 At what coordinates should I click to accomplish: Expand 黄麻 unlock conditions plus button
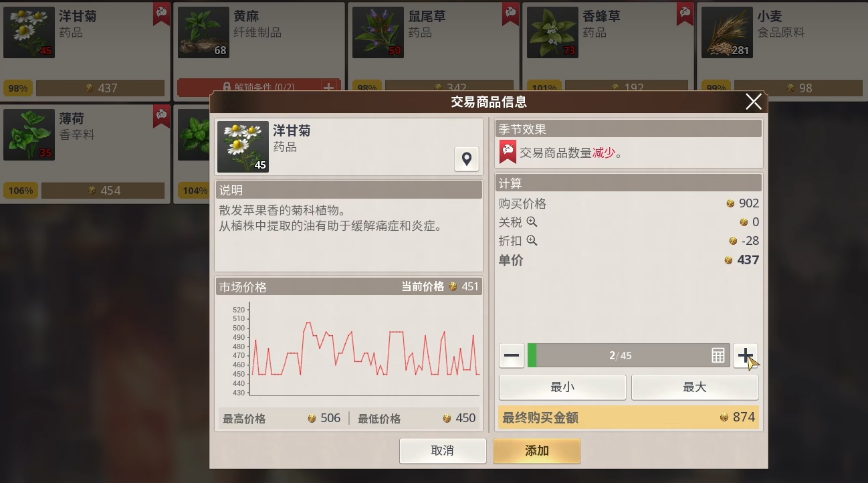(328, 87)
